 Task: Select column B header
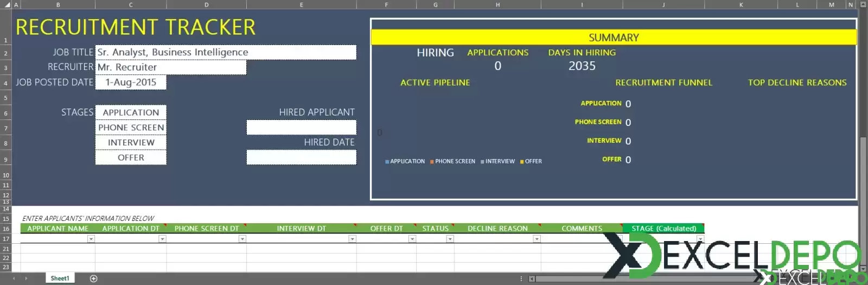58,4
